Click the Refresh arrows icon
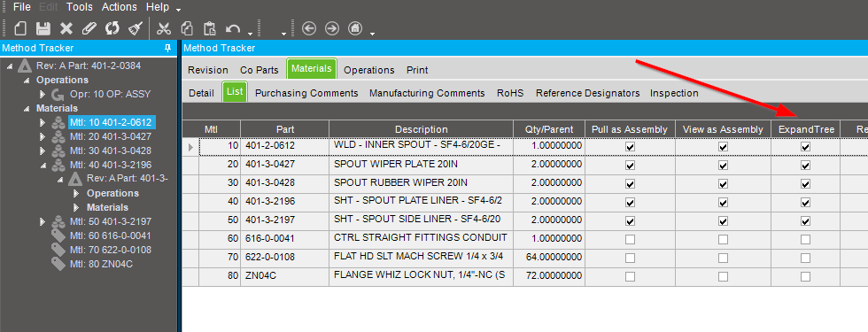Image resolution: width=868 pixels, height=332 pixels. 112,28
